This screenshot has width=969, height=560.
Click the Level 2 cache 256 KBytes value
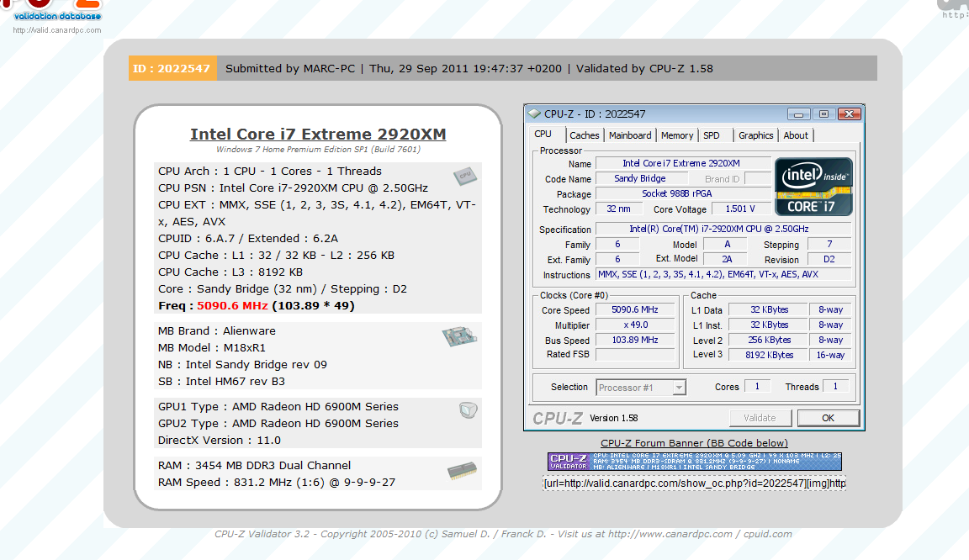768,340
